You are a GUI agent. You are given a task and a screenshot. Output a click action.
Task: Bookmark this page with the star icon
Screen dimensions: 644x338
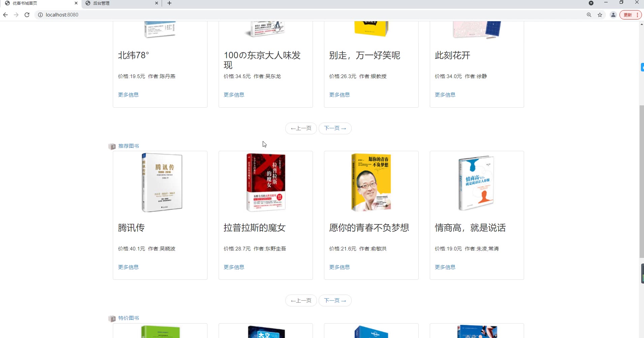(600, 15)
